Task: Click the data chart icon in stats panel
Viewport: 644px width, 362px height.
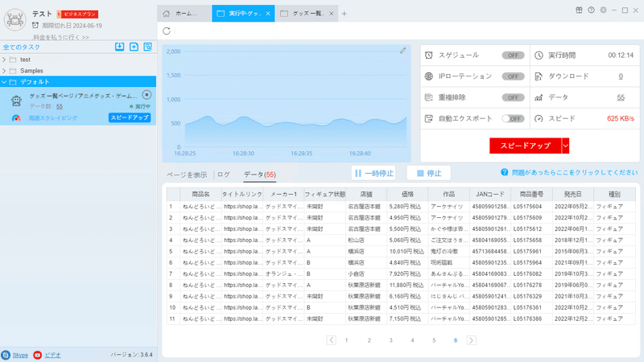Action: click(539, 97)
